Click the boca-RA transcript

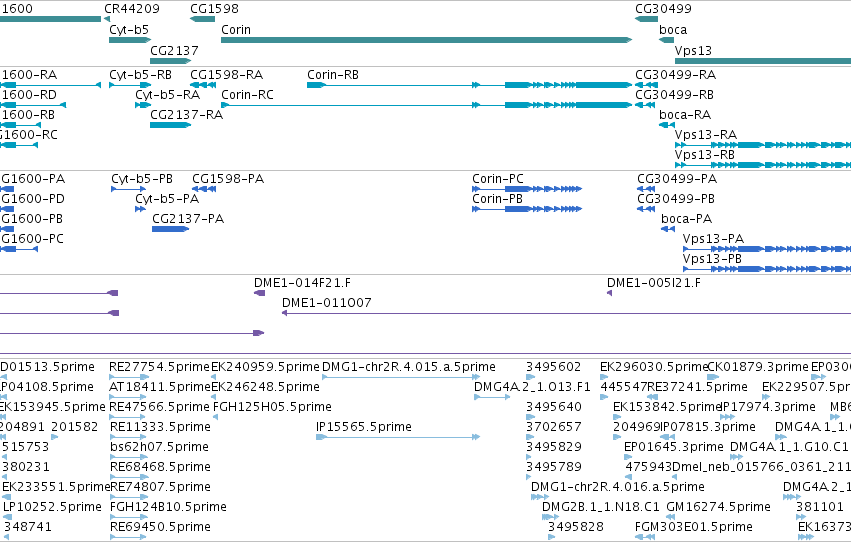[667, 125]
